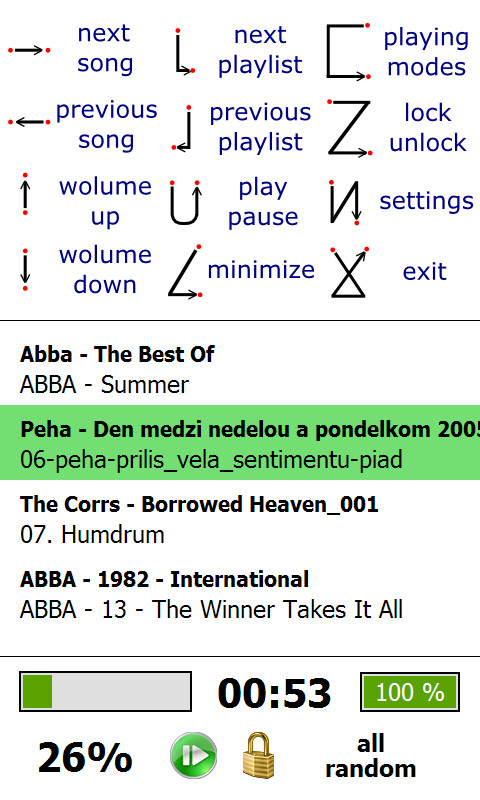Click the minimize gesture icon
Viewport: 480px width, 800px height.
tap(185, 271)
